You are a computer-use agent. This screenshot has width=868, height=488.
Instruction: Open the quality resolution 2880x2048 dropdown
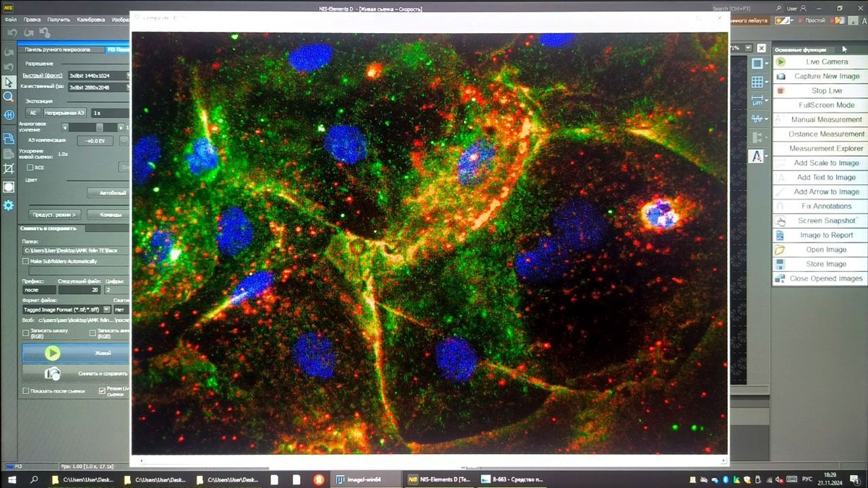99,87
